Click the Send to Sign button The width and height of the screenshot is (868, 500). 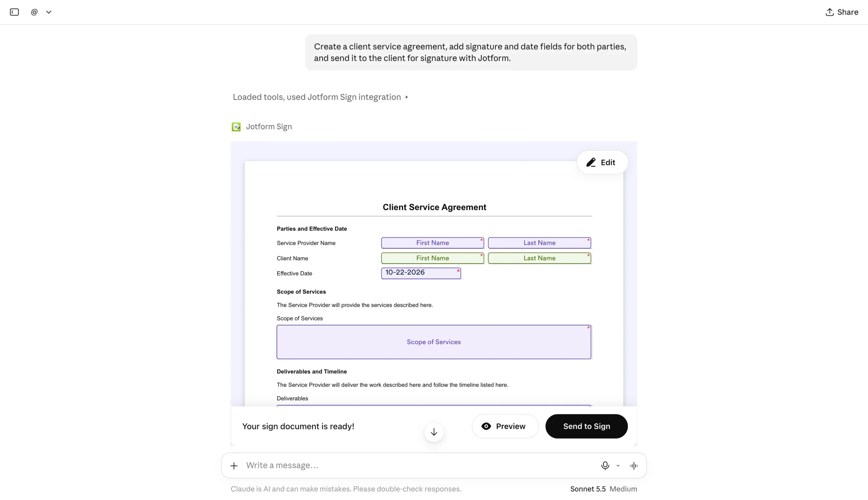tap(586, 426)
